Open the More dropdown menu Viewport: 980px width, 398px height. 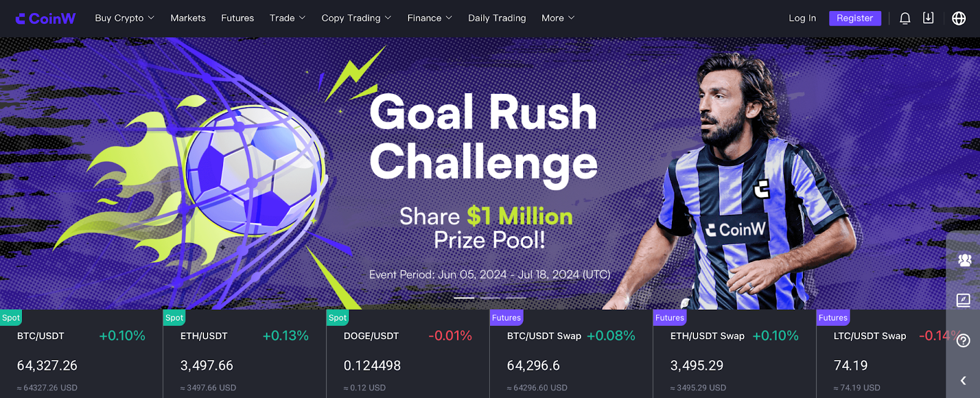[558, 18]
